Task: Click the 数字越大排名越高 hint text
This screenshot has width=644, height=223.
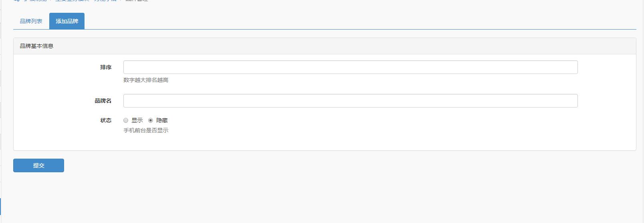Action: (146, 80)
